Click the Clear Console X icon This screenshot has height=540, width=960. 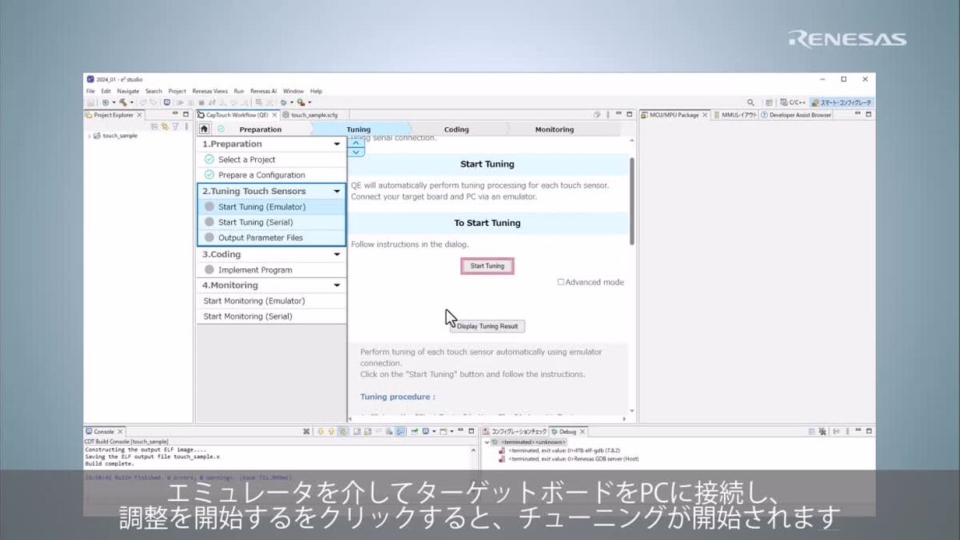pyautogui.click(x=306, y=432)
